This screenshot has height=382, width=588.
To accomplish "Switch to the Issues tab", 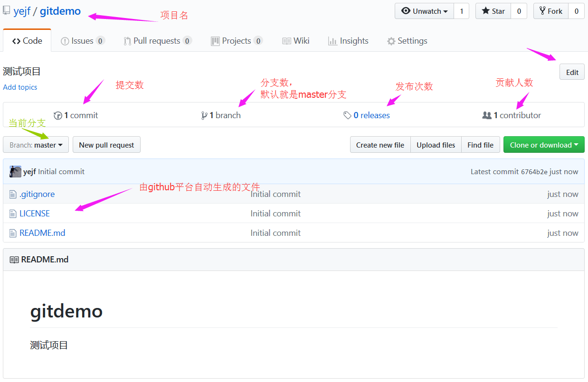I will [x=83, y=41].
